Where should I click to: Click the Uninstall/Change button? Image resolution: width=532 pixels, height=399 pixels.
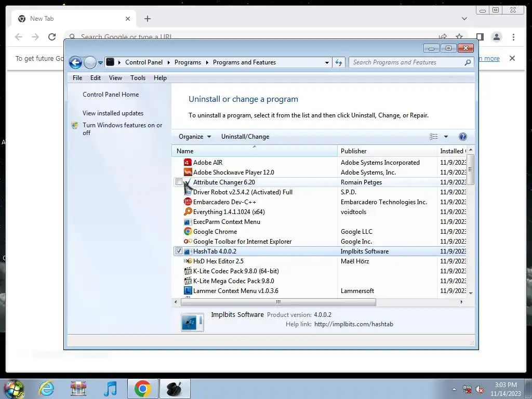[245, 137]
